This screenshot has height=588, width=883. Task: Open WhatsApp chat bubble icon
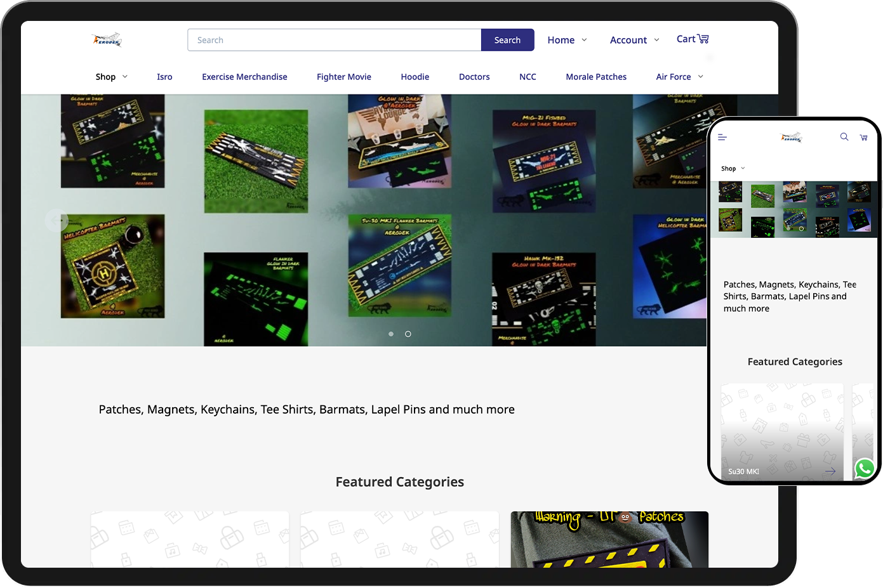point(865,469)
